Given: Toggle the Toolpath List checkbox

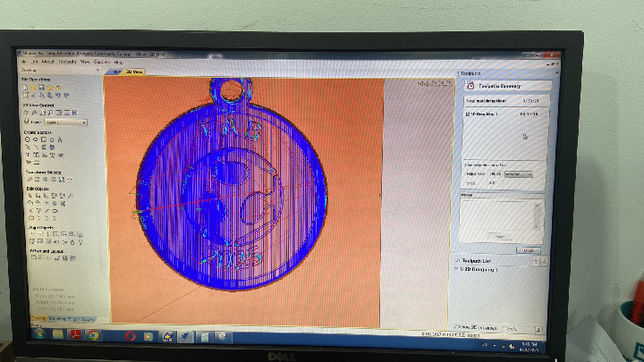Looking at the screenshot, I should click(457, 261).
